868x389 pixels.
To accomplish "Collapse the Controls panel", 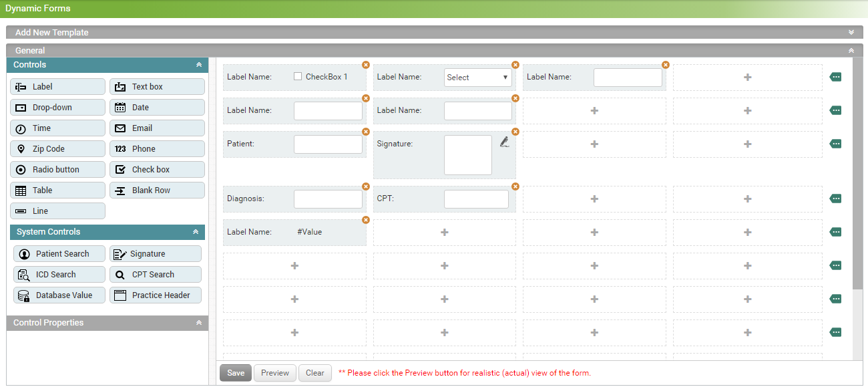I will click(x=198, y=65).
